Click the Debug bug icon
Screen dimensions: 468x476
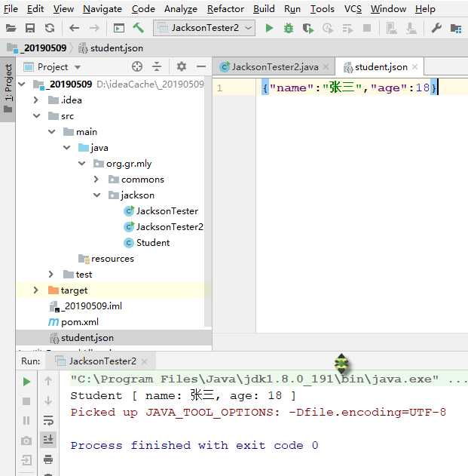(289, 28)
